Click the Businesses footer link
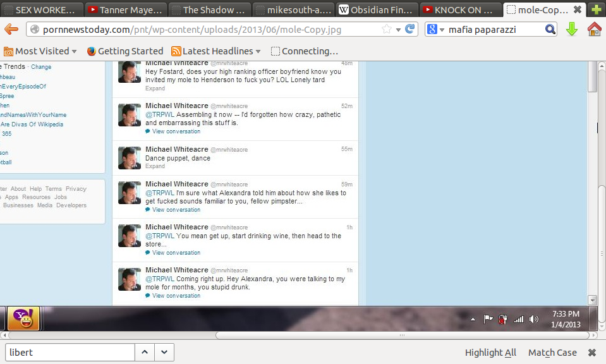This screenshot has width=606, height=364. pos(18,205)
